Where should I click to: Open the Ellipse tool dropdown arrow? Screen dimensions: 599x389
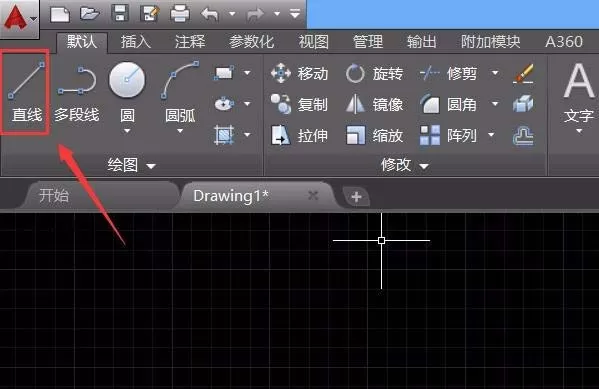click(247, 104)
